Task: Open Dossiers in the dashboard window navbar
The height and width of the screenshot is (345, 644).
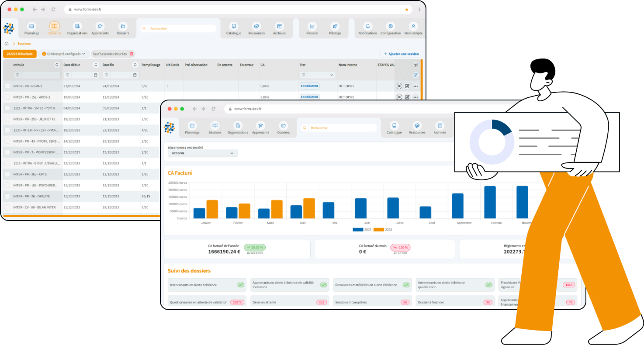Action: click(284, 128)
